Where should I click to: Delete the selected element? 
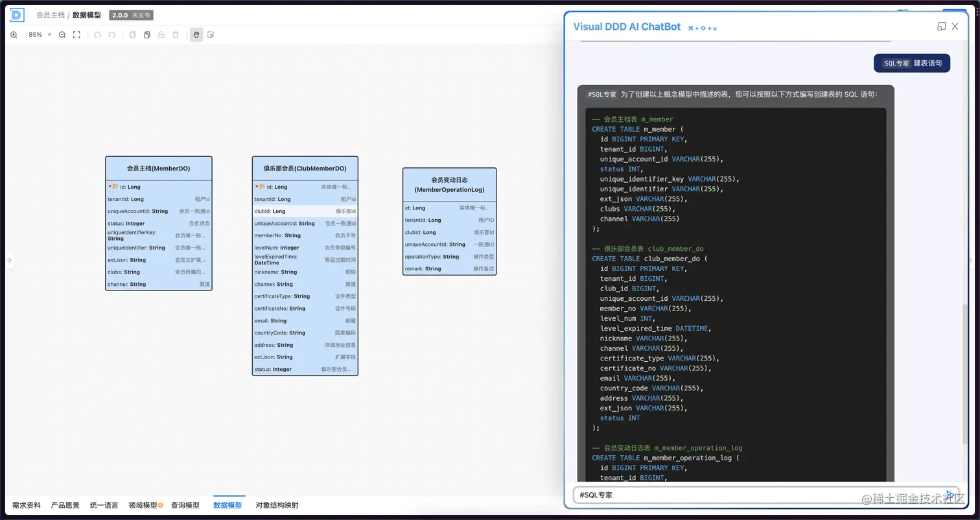pyautogui.click(x=176, y=35)
